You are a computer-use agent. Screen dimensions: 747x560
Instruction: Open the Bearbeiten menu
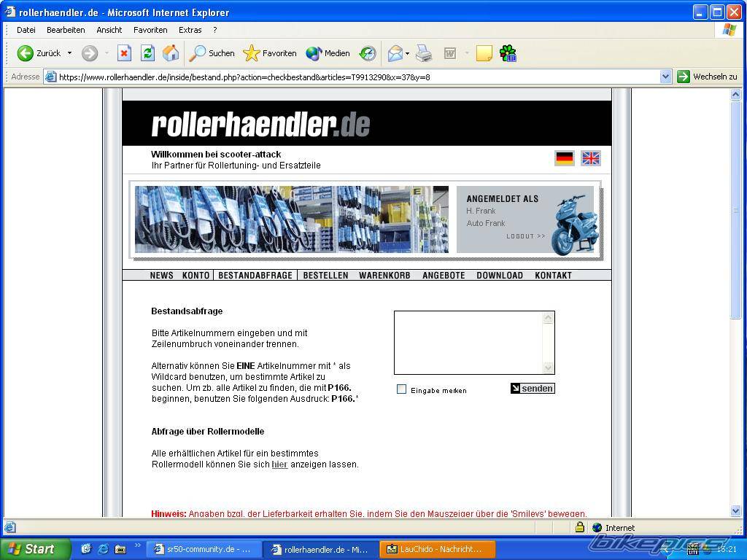66,30
